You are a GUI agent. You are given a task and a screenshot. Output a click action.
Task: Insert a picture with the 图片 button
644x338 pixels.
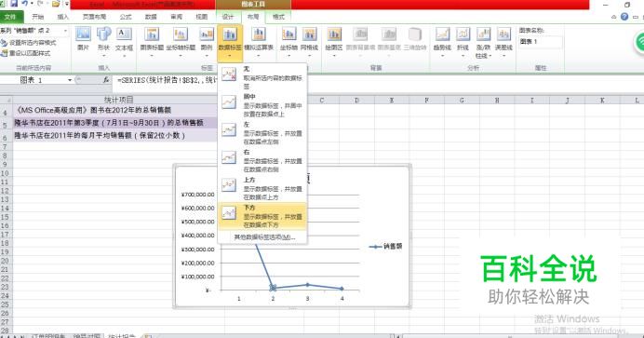point(84,40)
